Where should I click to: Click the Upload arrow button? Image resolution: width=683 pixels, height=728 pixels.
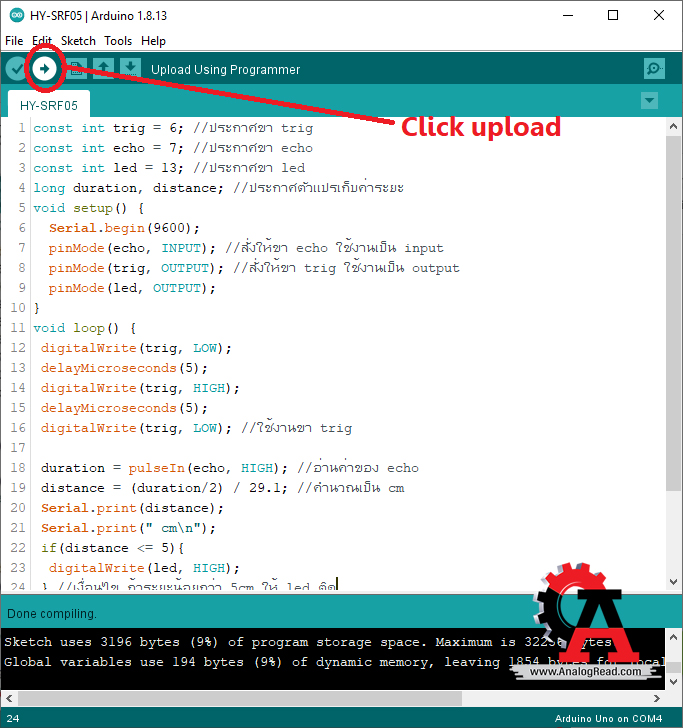[44, 69]
